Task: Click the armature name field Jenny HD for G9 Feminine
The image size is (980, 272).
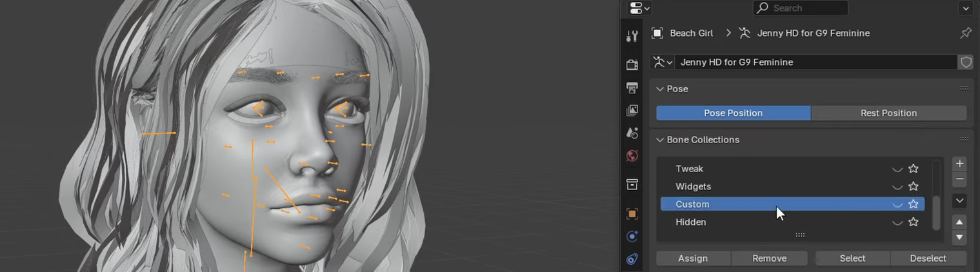Action: (x=816, y=62)
